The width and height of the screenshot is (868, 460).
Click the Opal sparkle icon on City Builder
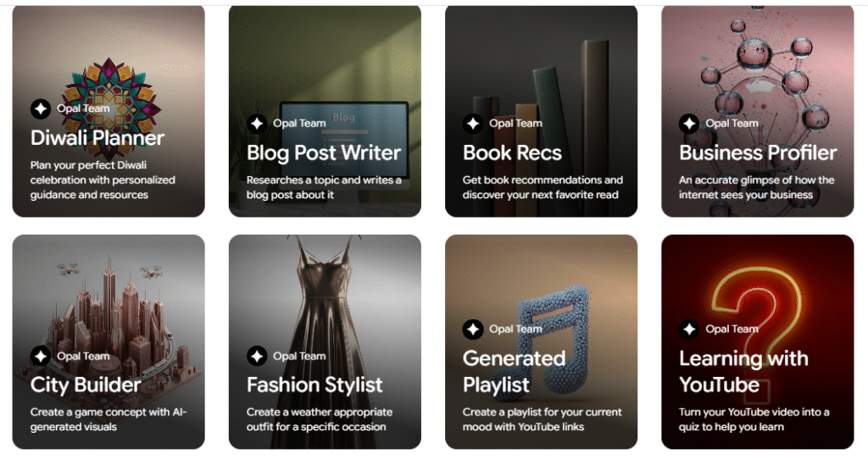(x=41, y=356)
